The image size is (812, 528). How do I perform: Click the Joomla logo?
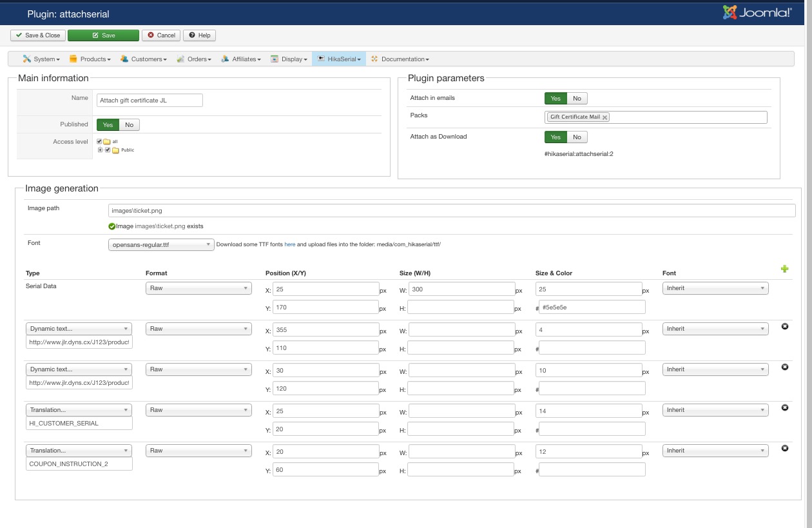click(757, 13)
